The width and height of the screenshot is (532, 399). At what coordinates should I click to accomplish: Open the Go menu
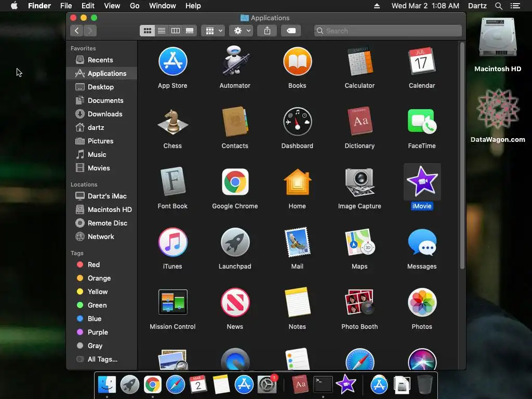coord(135,6)
